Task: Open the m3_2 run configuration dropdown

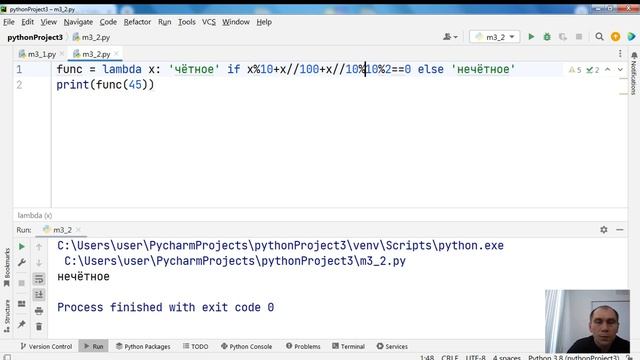Action: pos(495,37)
